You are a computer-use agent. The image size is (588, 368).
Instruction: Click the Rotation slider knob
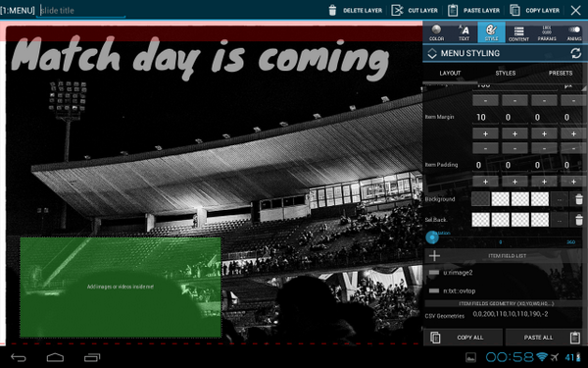(432, 237)
